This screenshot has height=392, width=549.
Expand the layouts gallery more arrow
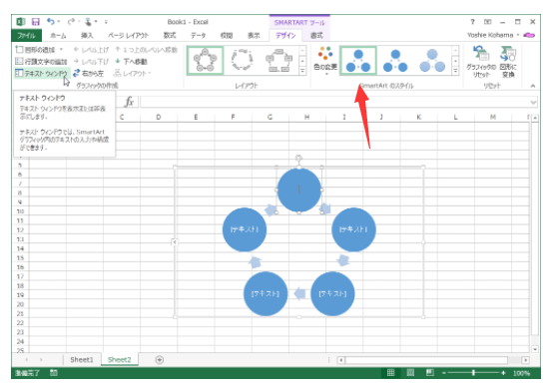302,71
